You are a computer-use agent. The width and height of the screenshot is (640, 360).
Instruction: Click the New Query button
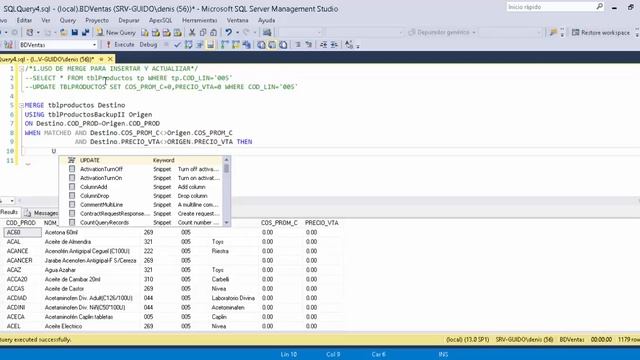pos(116,32)
